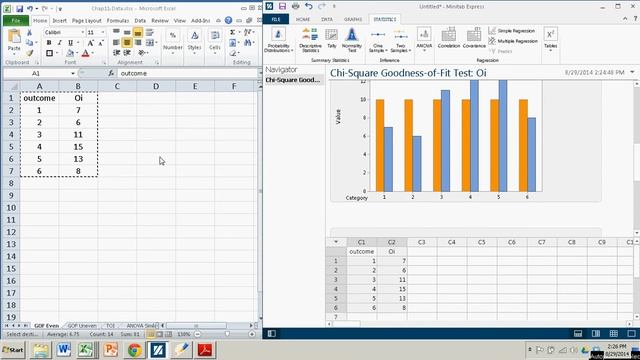The height and width of the screenshot is (360, 640).
Task: Click the Simple Regression button
Action: [512, 31]
